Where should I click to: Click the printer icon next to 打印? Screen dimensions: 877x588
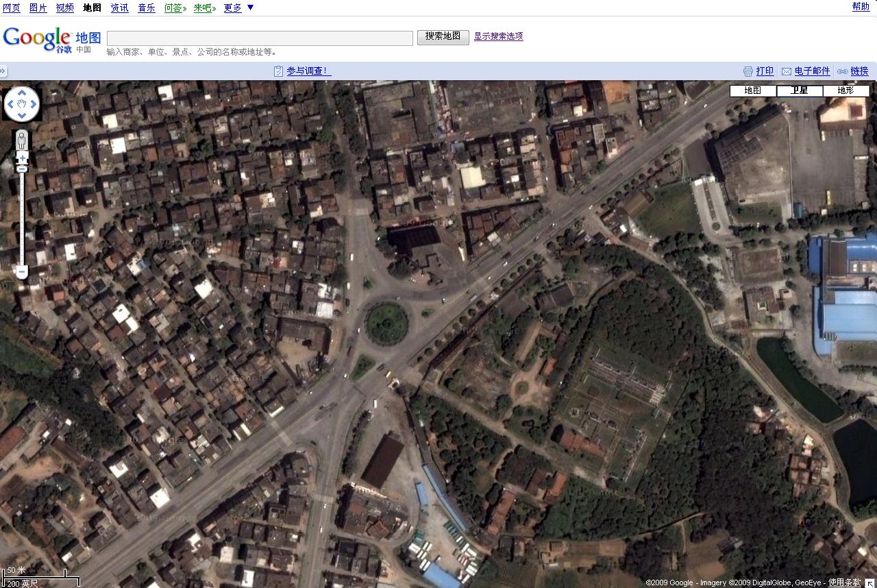point(748,71)
